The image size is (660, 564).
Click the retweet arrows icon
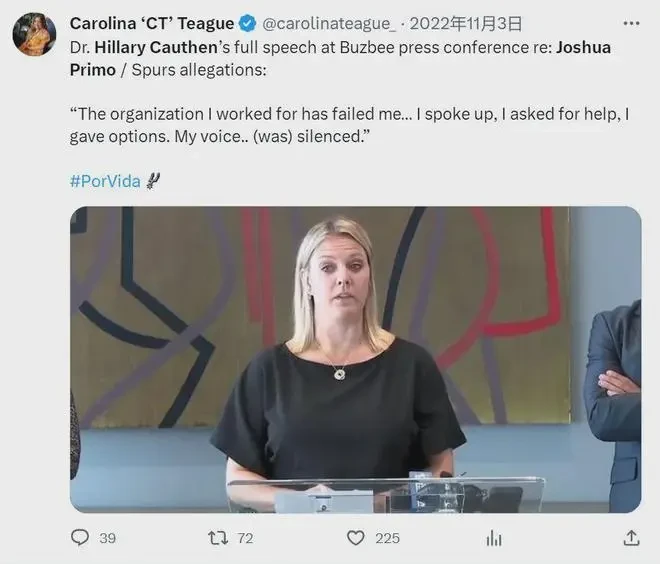click(218, 538)
